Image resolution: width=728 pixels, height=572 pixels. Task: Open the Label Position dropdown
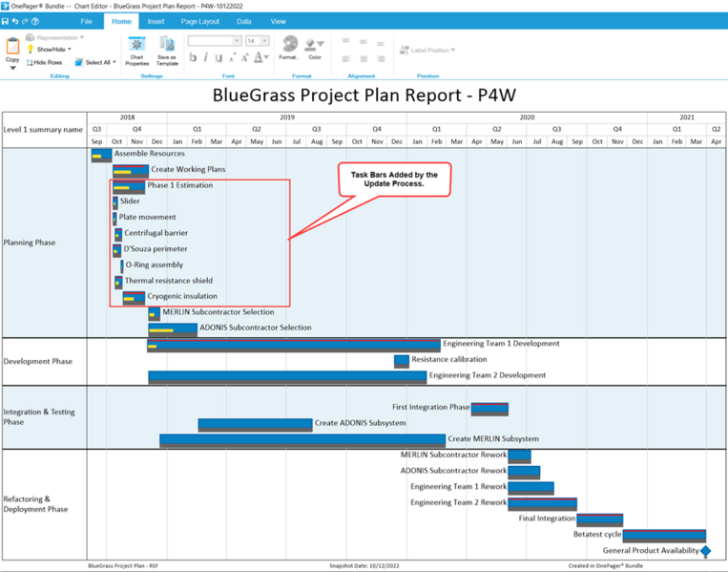pyautogui.click(x=427, y=50)
